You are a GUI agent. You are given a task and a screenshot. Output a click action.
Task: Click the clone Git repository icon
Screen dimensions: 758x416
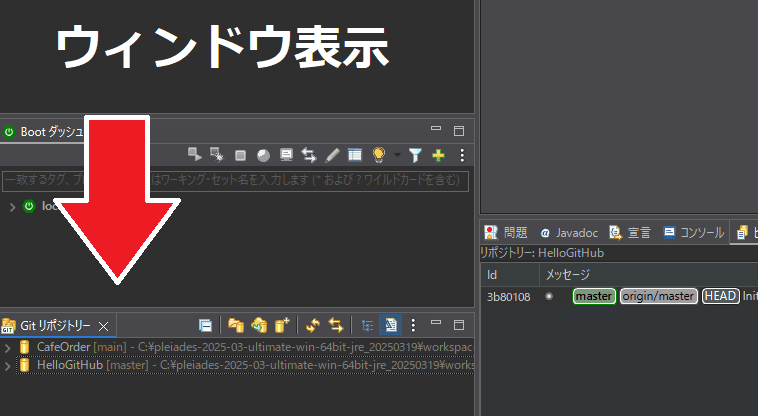point(259,325)
